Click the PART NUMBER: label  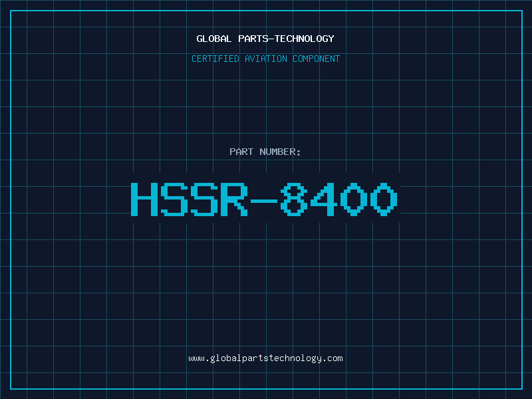(265, 152)
